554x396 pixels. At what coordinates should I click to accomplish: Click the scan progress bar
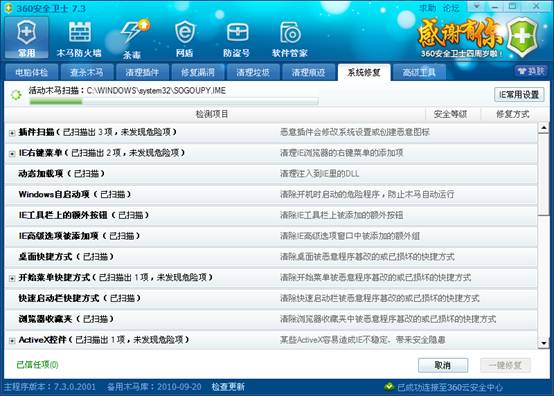174,102
